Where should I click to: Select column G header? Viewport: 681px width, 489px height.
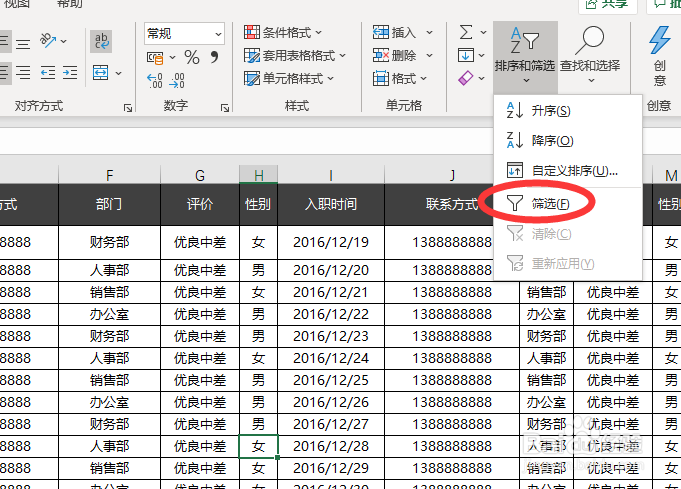click(x=200, y=175)
